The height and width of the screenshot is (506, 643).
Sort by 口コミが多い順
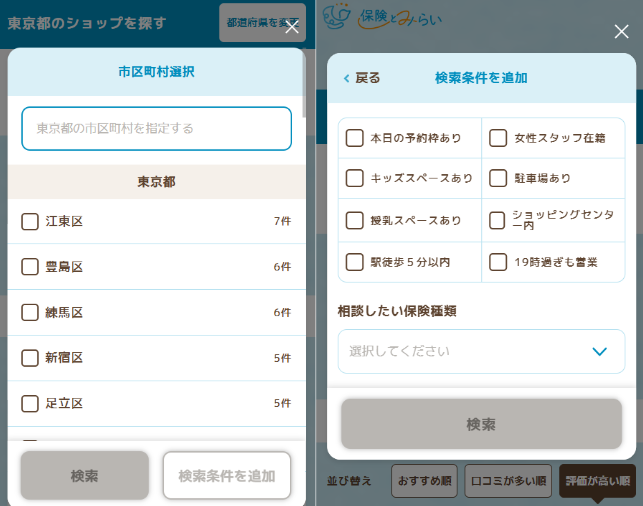(508, 481)
